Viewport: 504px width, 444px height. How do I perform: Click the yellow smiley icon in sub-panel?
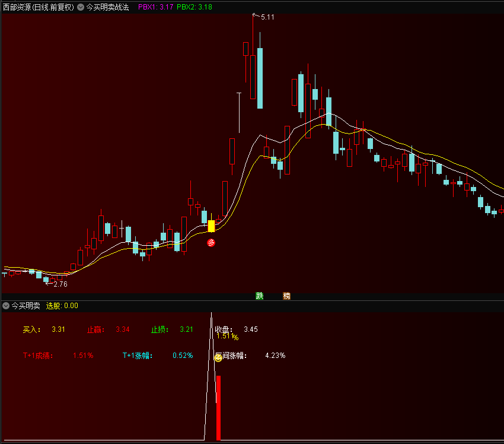218,358
